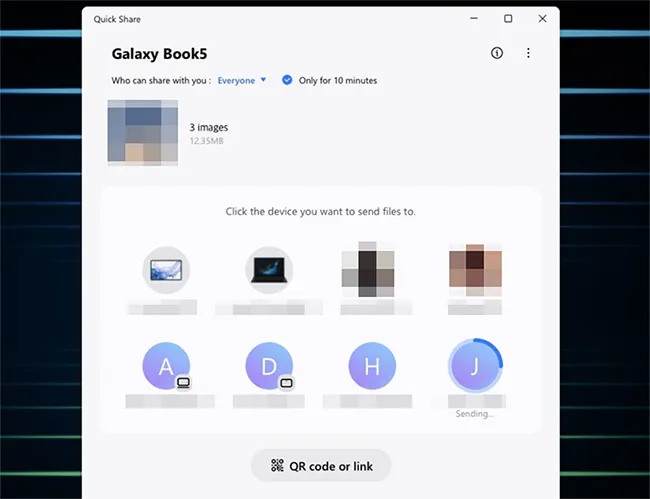Select the third blurred contact photo
The width and height of the screenshot is (650, 499).
click(x=372, y=270)
